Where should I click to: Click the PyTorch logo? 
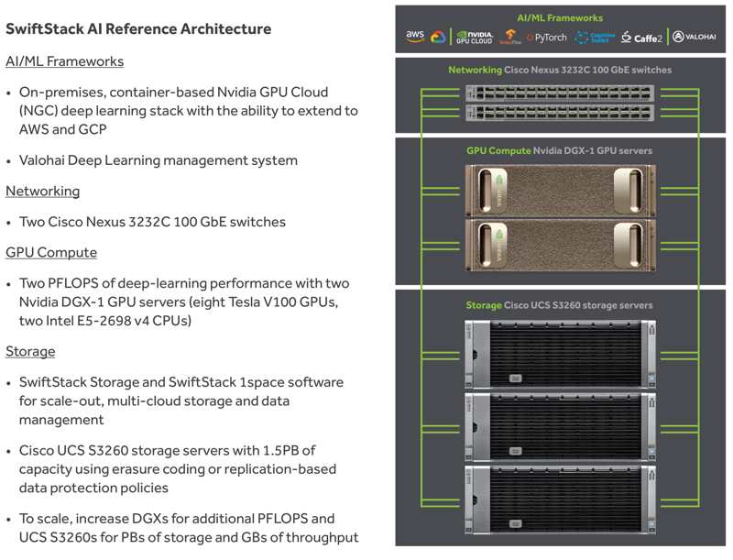tap(546, 38)
